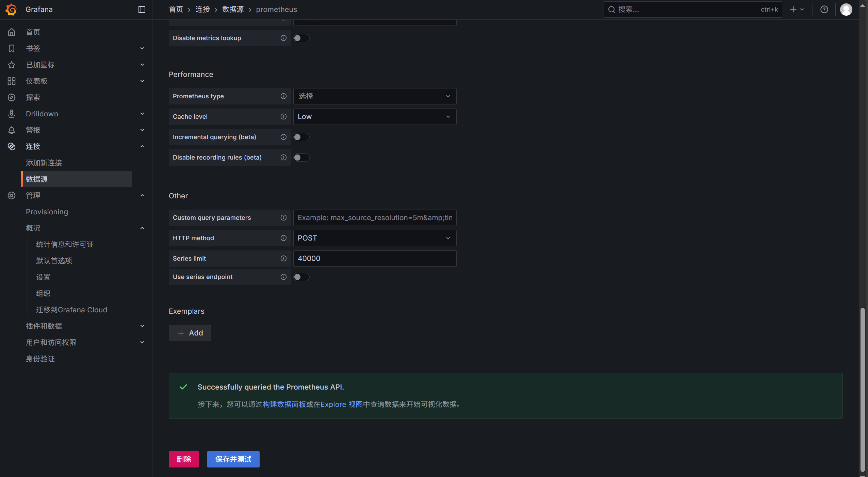Expand the 已加星标 sidebar section

(x=142, y=65)
